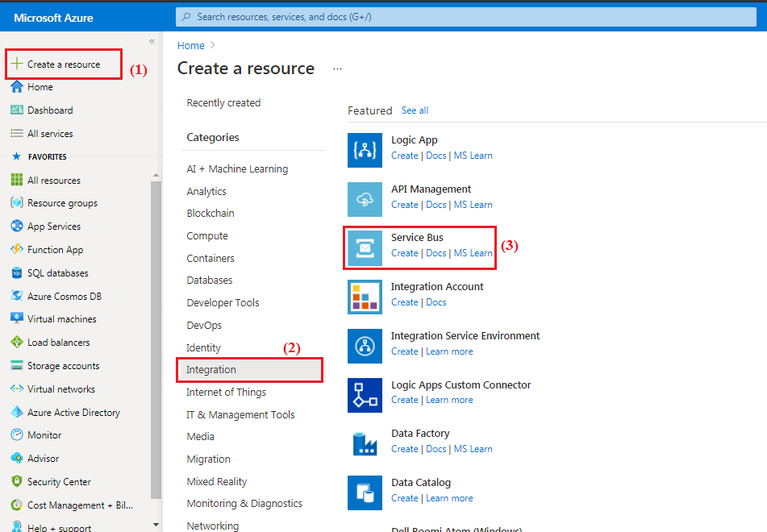Screen dimensions: 767x532
Task: Select the Logic App service icon
Action: pos(365,150)
